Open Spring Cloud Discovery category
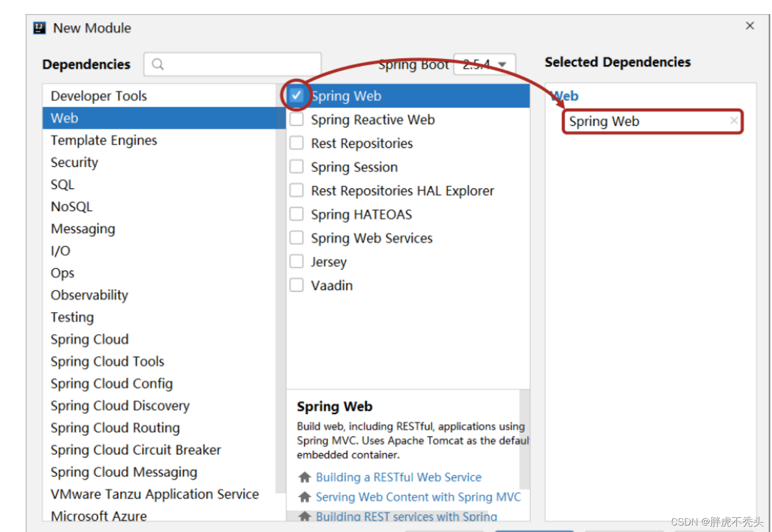Screen dimensions: 772x532 point(120,406)
